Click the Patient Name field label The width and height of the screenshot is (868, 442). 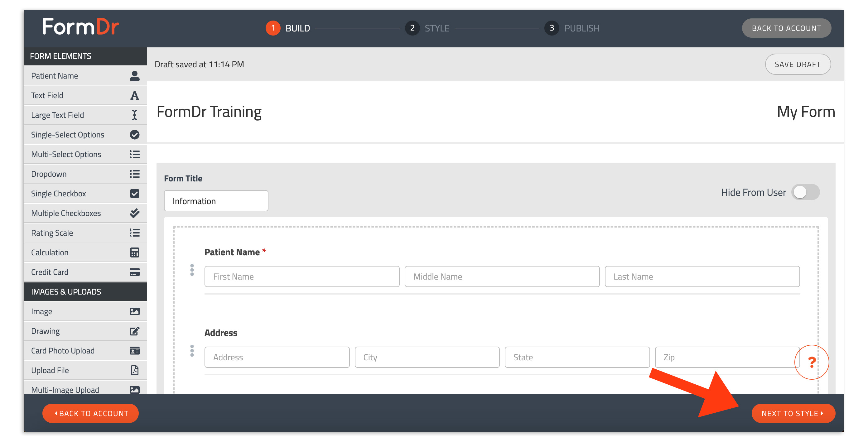click(232, 252)
